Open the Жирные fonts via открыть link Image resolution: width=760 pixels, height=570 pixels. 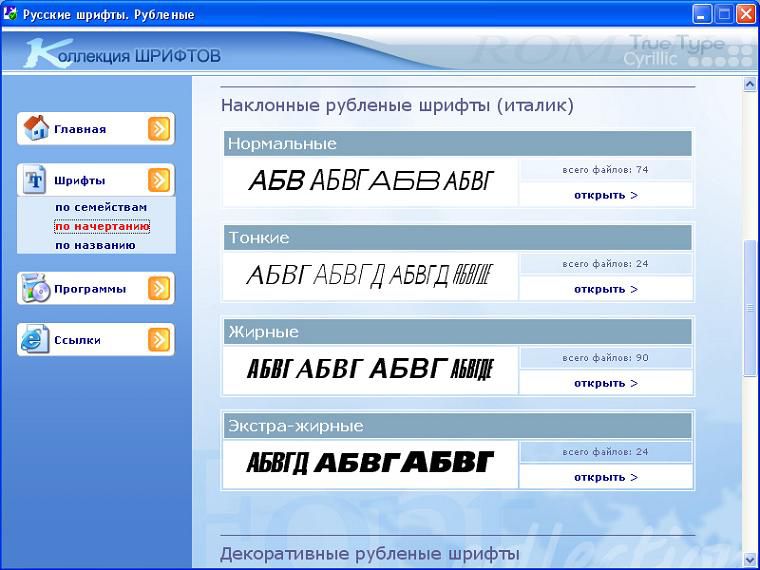click(x=605, y=383)
